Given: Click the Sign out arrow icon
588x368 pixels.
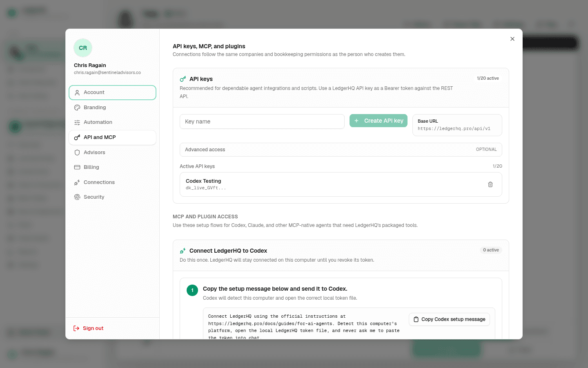Looking at the screenshot, I should pos(76,328).
